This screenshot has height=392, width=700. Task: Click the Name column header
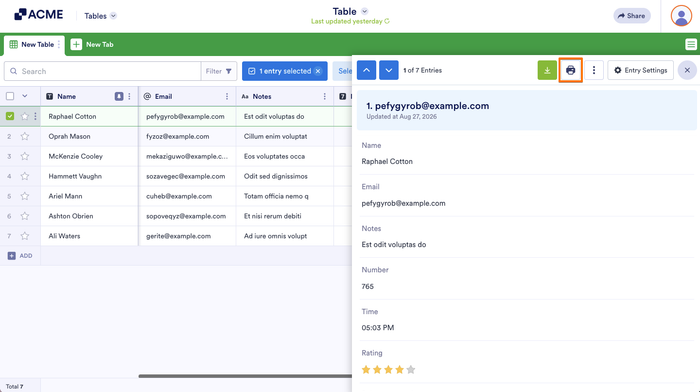click(89, 96)
